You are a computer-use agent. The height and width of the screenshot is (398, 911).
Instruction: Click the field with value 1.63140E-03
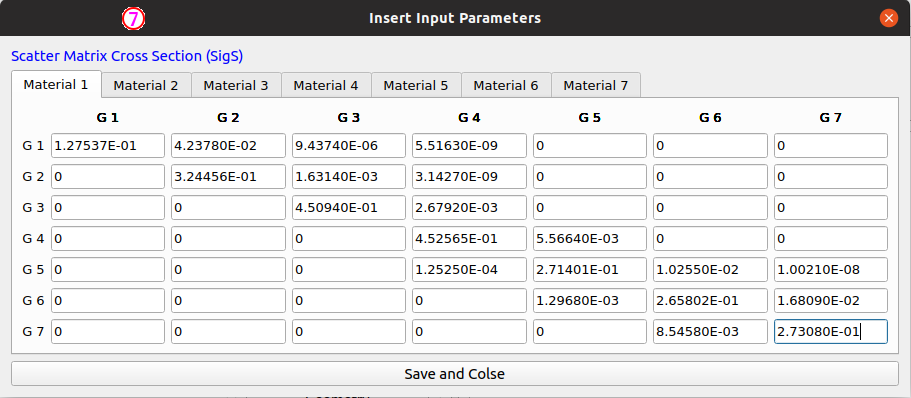[x=349, y=177]
